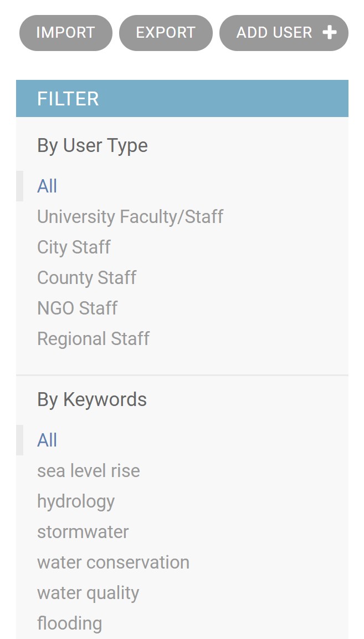Click the By Keywords heading
This screenshot has width=364, height=639.
pyautogui.click(x=92, y=399)
